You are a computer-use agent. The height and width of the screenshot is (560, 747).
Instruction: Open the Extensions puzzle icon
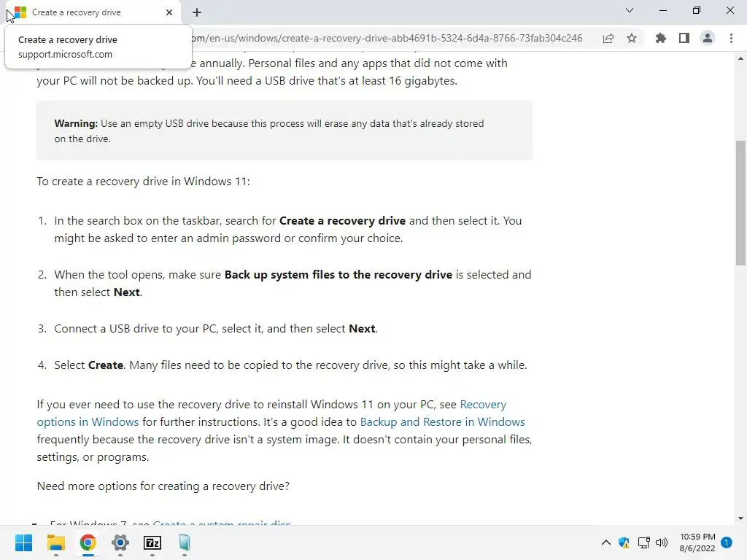[x=661, y=38]
